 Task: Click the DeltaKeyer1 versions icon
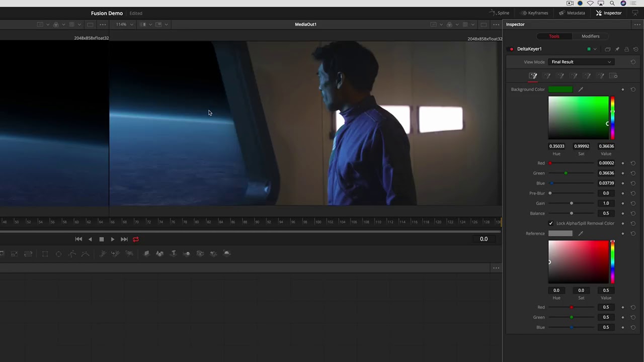(x=607, y=49)
